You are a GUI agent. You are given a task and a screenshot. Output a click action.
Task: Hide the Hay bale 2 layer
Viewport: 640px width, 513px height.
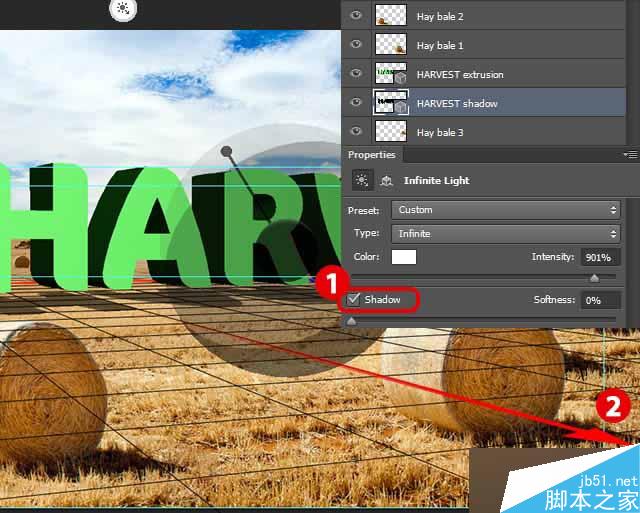pyautogui.click(x=356, y=15)
